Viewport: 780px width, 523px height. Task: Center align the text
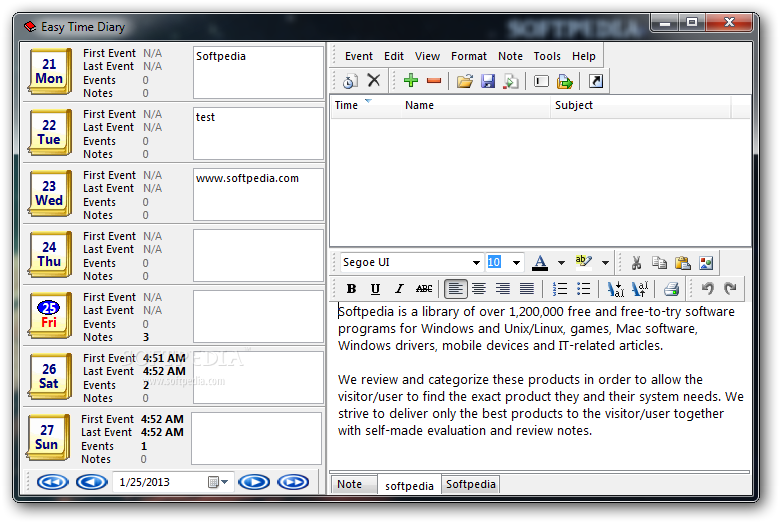pyautogui.click(x=479, y=289)
